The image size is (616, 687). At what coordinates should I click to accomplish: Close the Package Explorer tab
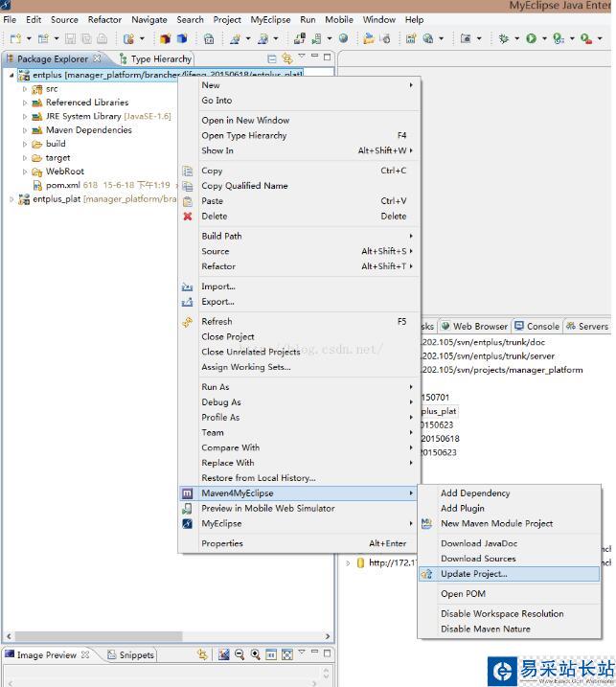(x=97, y=58)
